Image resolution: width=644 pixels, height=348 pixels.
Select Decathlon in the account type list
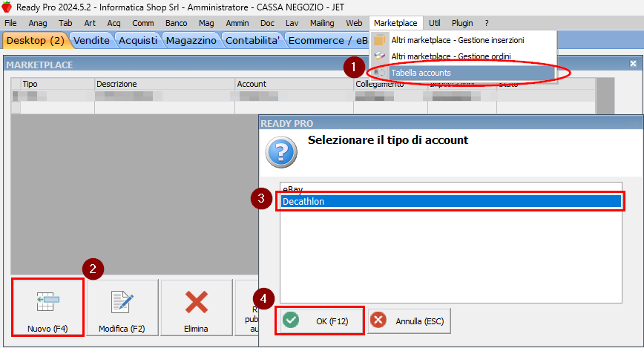(x=451, y=201)
